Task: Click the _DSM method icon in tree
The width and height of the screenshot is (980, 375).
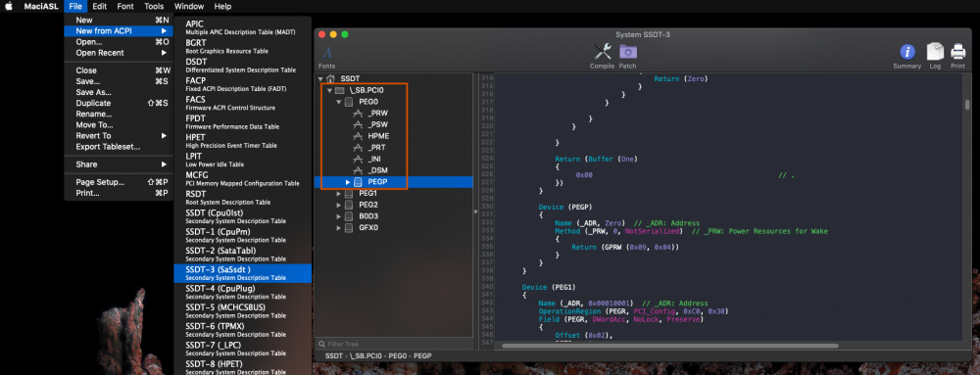Action: click(358, 170)
